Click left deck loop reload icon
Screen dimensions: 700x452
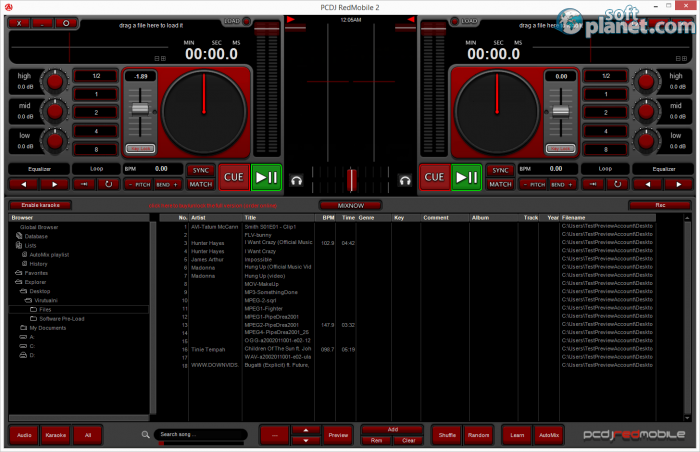pos(108,184)
